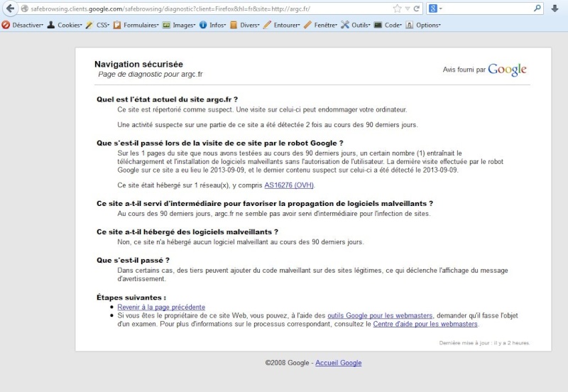This screenshot has width=568, height=392.
Task: Open the Outils toolbar menu
Action: [356, 25]
